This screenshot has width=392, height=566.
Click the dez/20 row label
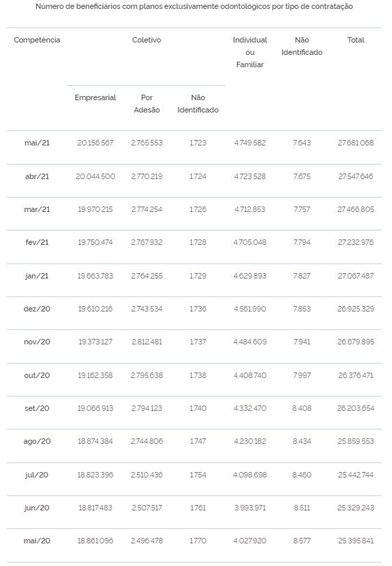click(37, 309)
